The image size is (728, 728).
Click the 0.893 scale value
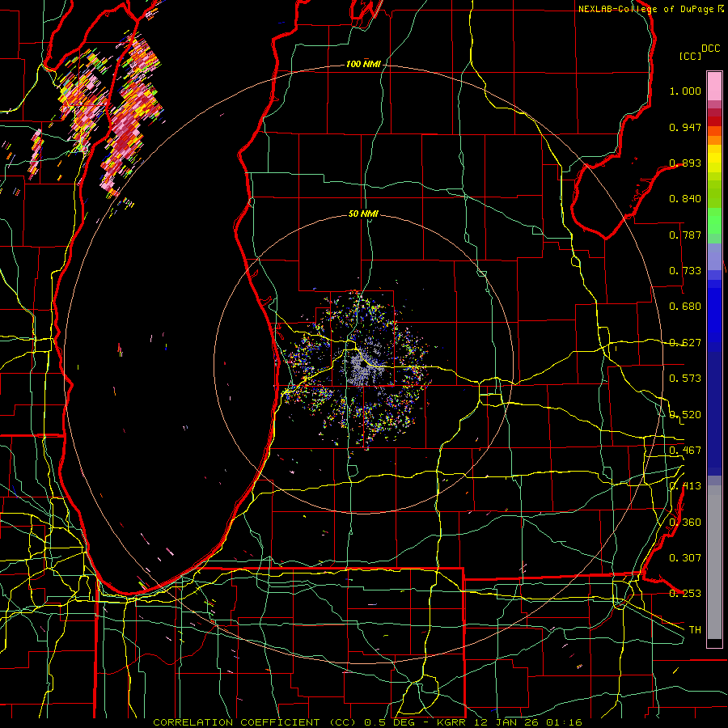coord(685,163)
